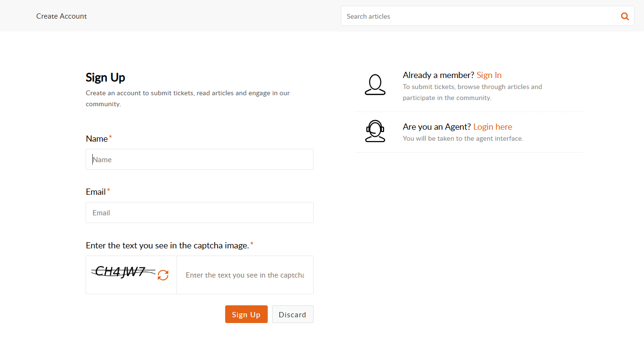644x346 pixels.
Task: Focus the captcha text entry box
Action: pos(245,275)
